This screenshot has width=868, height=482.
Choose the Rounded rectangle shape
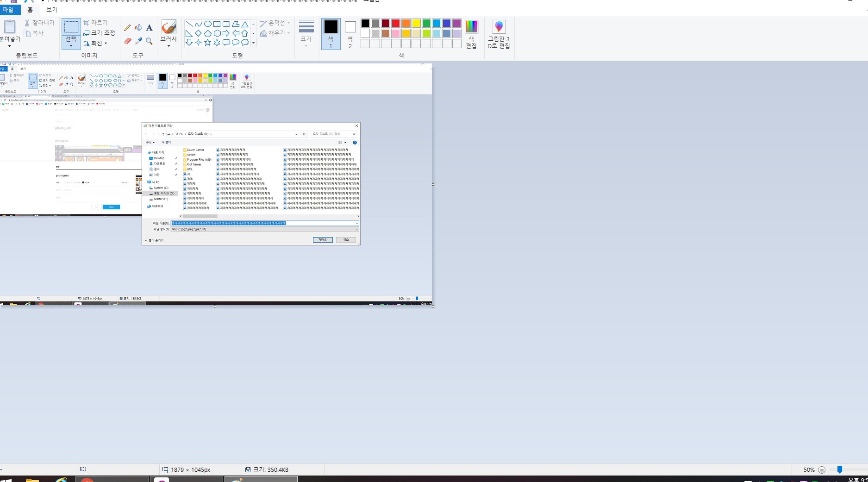pyautogui.click(x=226, y=24)
